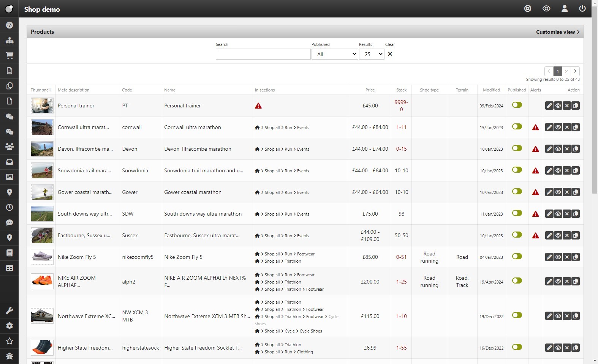
Task: Open the user profile icon in header
Action: (x=564, y=8)
